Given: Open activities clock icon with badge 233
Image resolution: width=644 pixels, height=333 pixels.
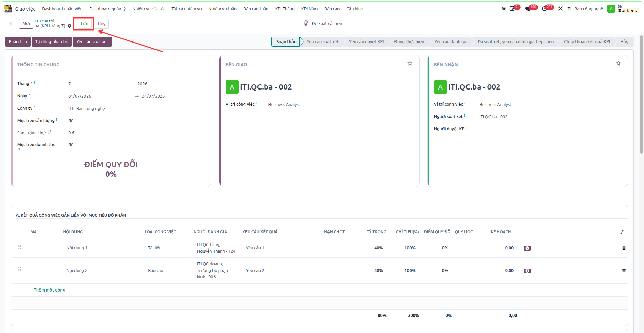Looking at the screenshot, I should (544, 9).
